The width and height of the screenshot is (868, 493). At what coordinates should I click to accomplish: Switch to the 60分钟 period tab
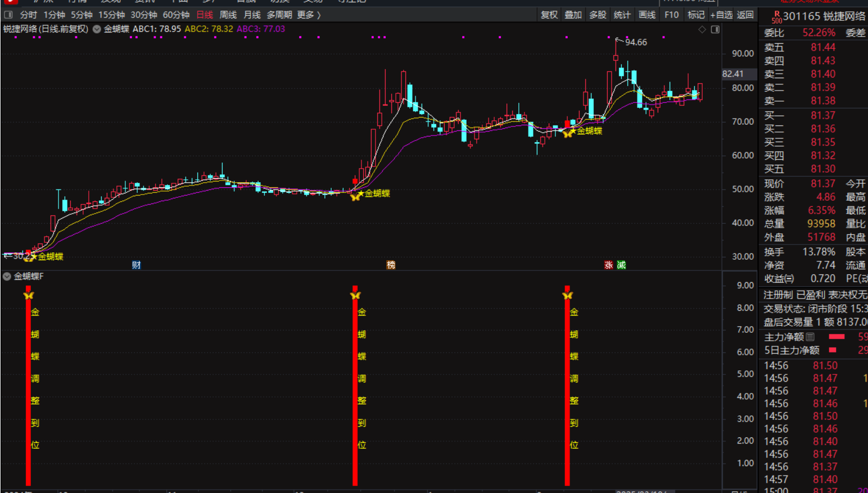tap(176, 15)
